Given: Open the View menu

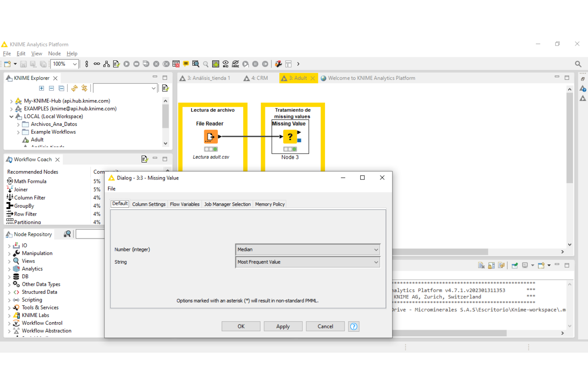Looking at the screenshot, I should pyautogui.click(x=37, y=54).
